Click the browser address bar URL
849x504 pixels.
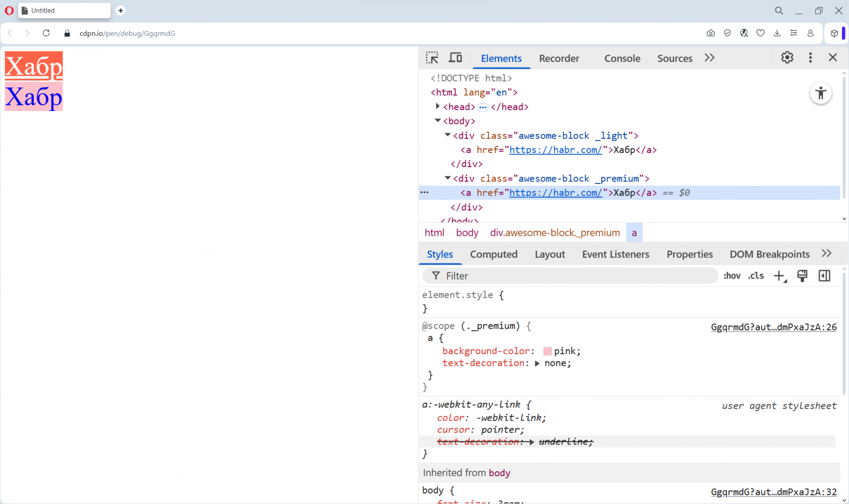(x=127, y=33)
